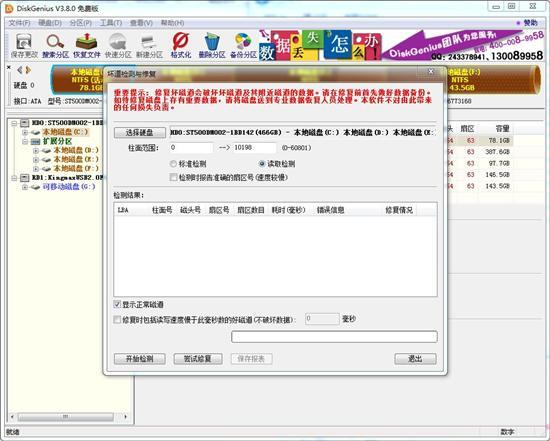Expand the 本地磁盘 (D:) tree node

click(36, 151)
